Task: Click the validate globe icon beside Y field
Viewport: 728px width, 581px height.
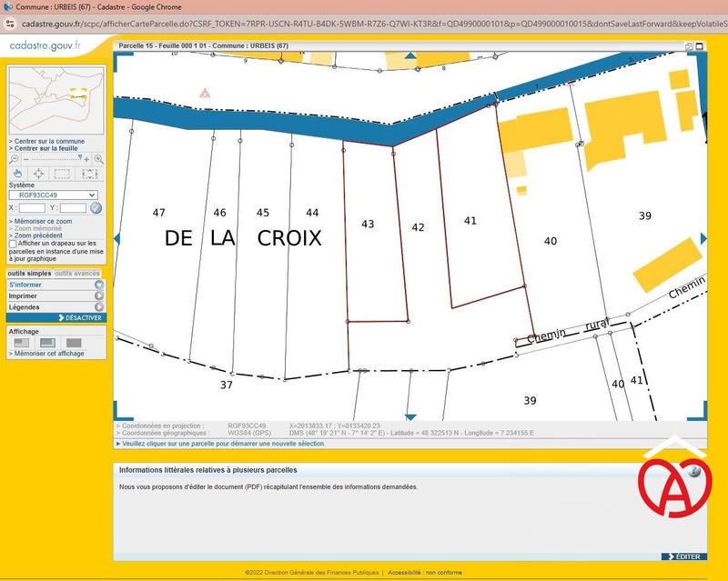Action: point(96,207)
